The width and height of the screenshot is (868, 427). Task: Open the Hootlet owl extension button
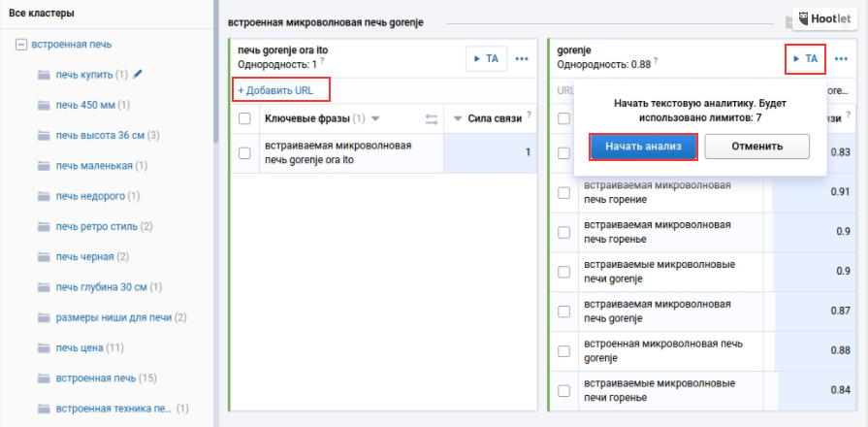click(x=825, y=18)
